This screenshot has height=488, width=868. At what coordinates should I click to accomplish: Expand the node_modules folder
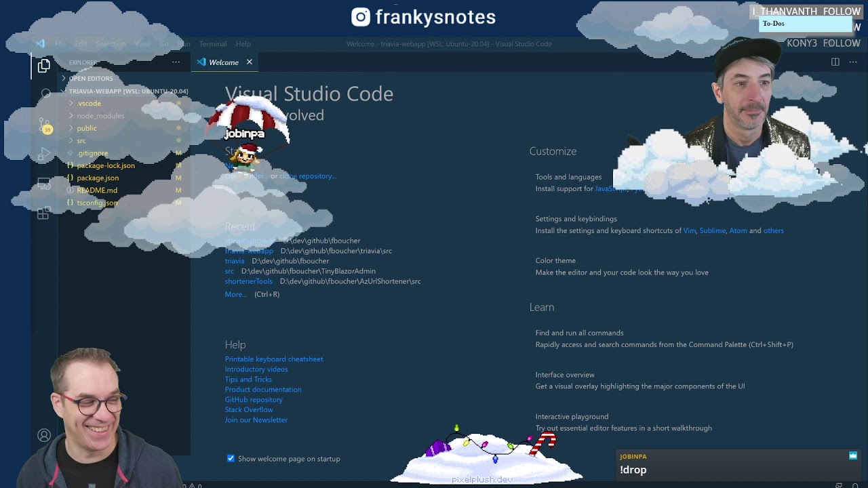point(100,116)
